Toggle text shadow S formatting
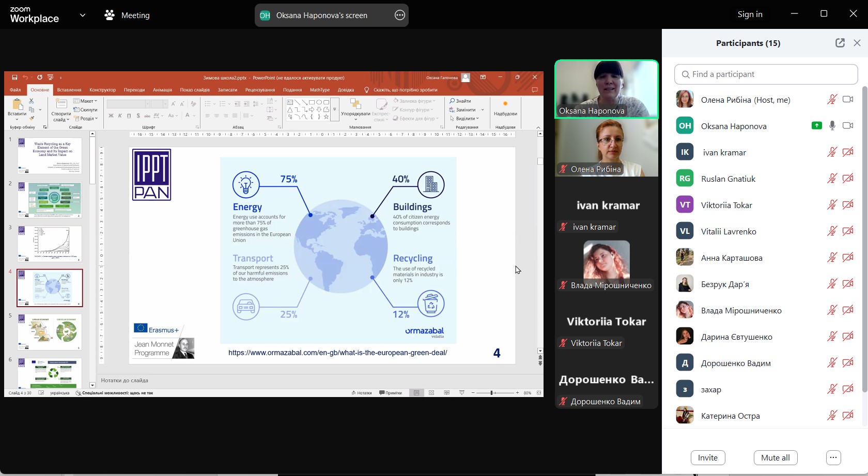Viewport: 868px width, 476px height. [138, 116]
